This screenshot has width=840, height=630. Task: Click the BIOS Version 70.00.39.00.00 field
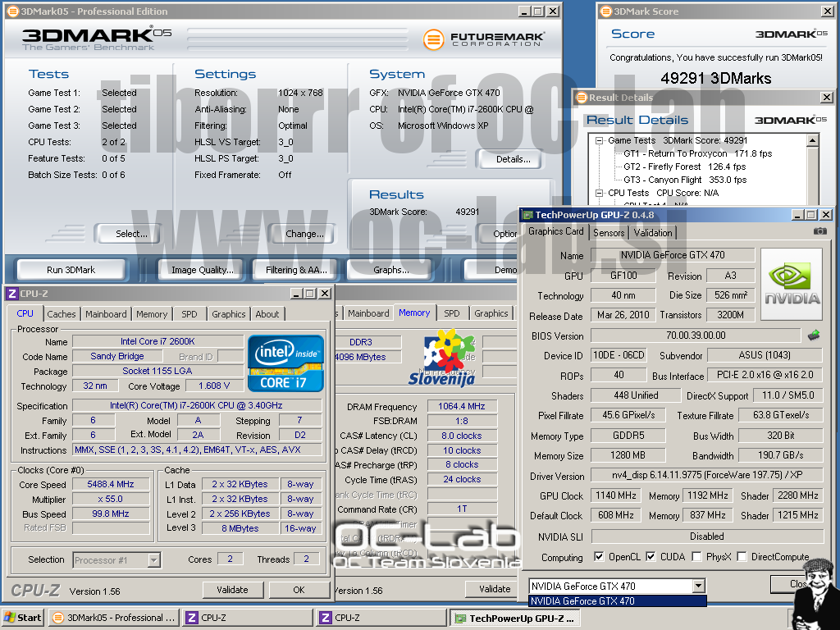[x=696, y=336]
